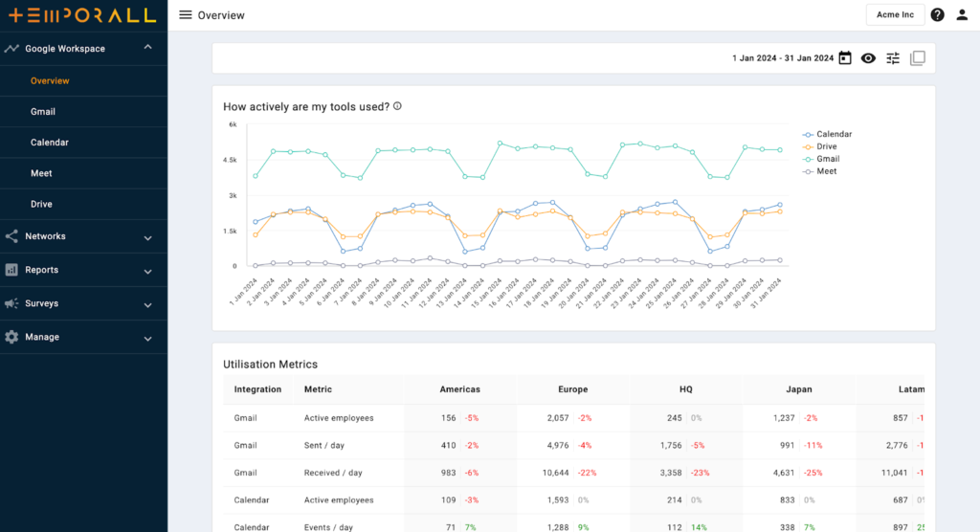
Task: Select Overview in the sidebar
Action: point(50,80)
